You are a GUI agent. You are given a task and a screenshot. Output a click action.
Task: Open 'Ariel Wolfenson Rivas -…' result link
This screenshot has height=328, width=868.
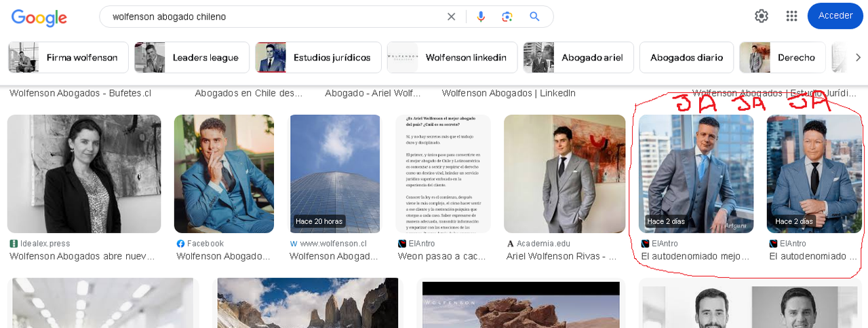[561, 256]
